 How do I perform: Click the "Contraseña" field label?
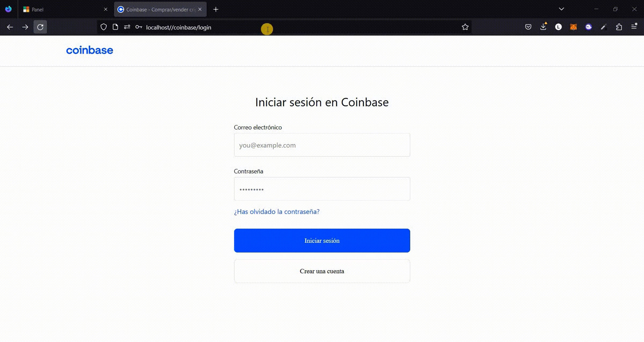coord(248,171)
